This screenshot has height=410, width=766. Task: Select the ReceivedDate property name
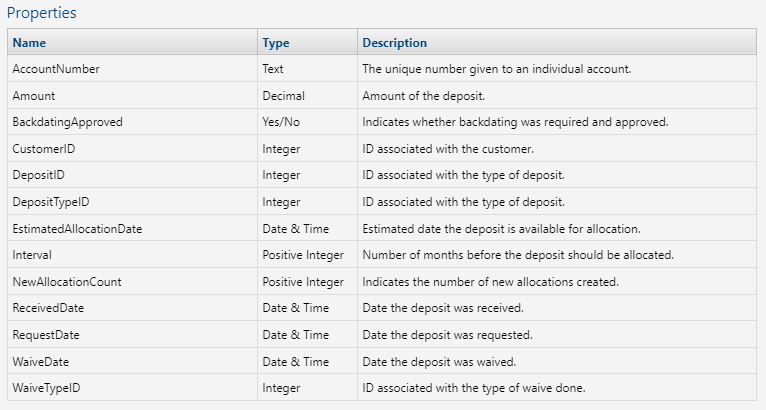tap(48, 308)
